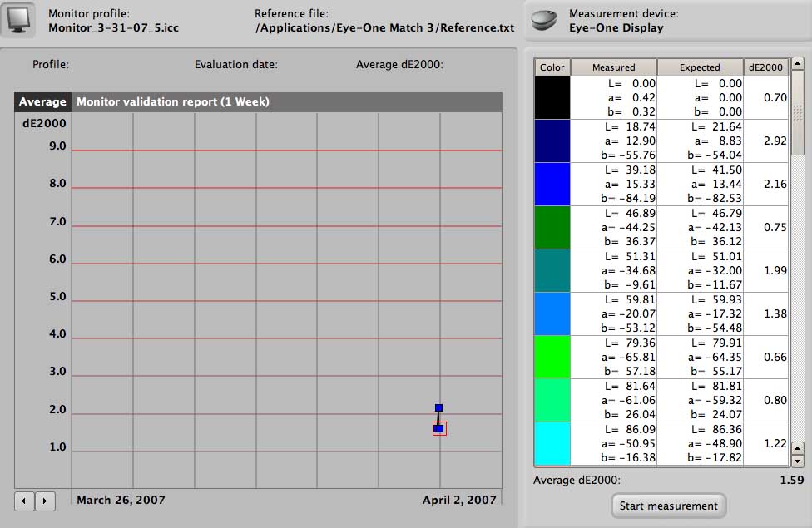The image size is (812, 528).
Task: Click the Eye-One Display device icon
Action: tap(544, 20)
